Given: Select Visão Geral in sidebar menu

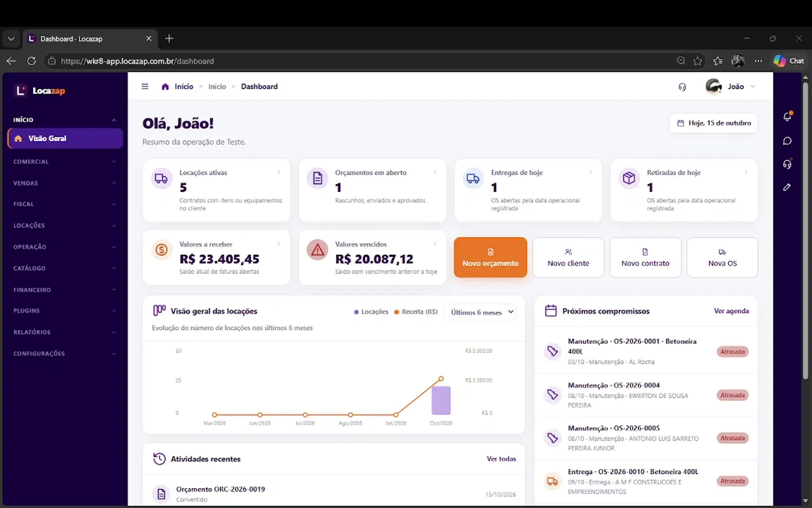Looking at the screenshot, I should coord(65,138).
